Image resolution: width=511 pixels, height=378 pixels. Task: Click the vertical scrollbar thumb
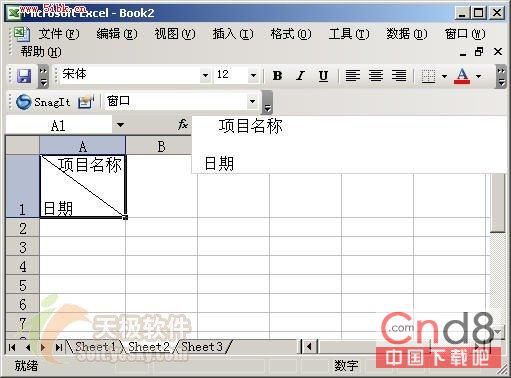(x=498, y=203)
